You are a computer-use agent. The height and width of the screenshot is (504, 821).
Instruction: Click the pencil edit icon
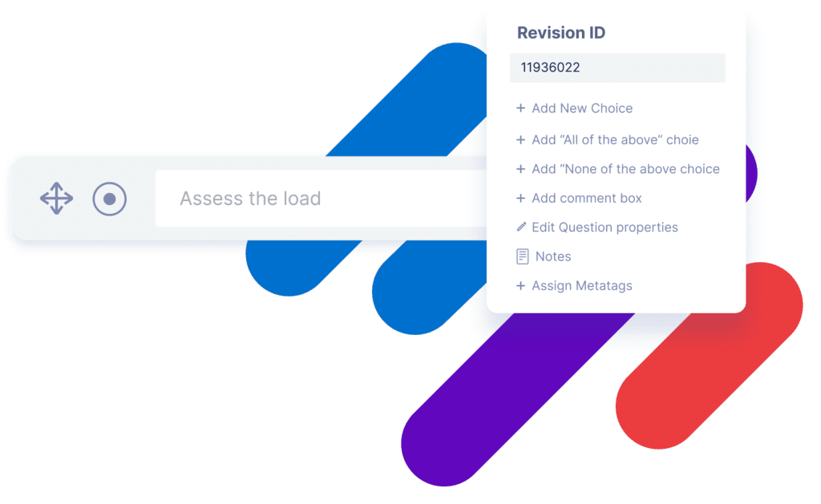click(521, 228)
